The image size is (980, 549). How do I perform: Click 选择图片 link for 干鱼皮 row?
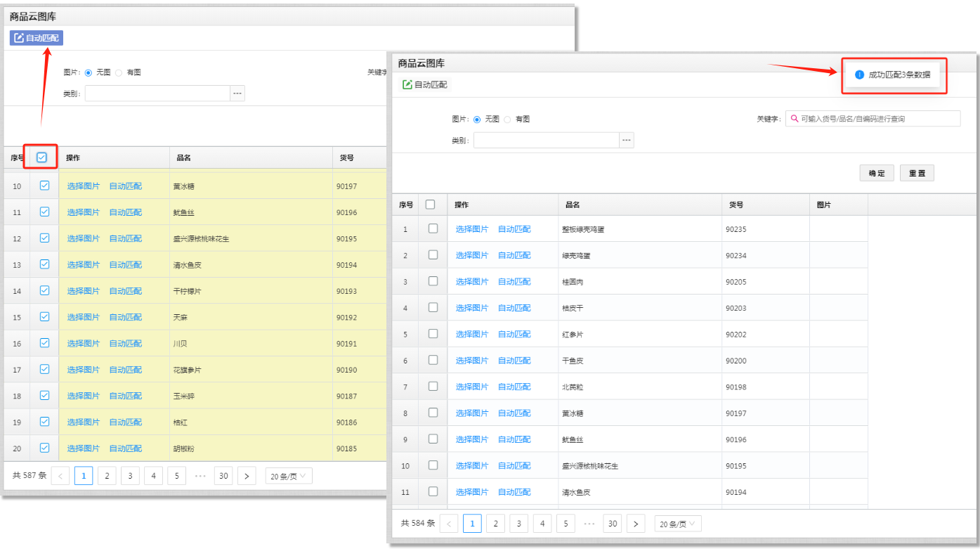[472, 361]
